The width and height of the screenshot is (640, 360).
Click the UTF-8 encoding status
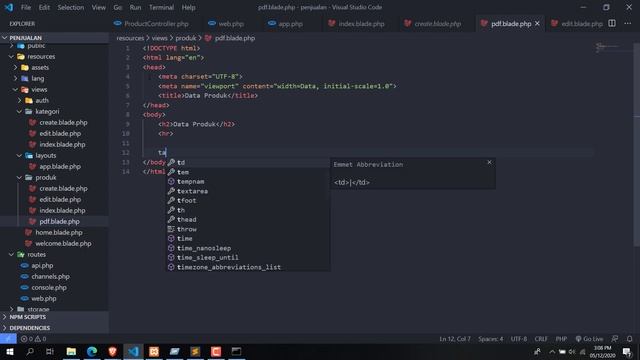(x=518, y=339)
